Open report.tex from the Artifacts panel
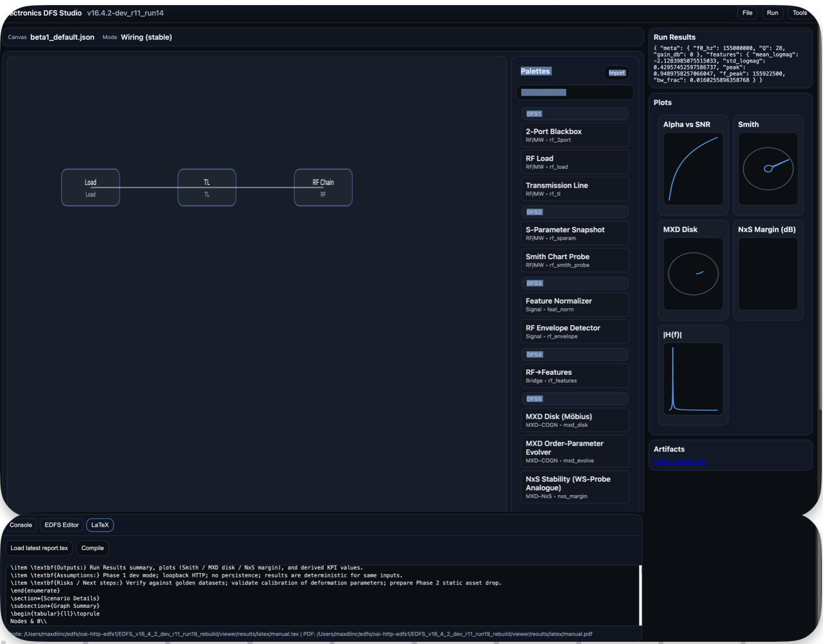Viewport: 823px width, 644px height. [x=679, y=462]
